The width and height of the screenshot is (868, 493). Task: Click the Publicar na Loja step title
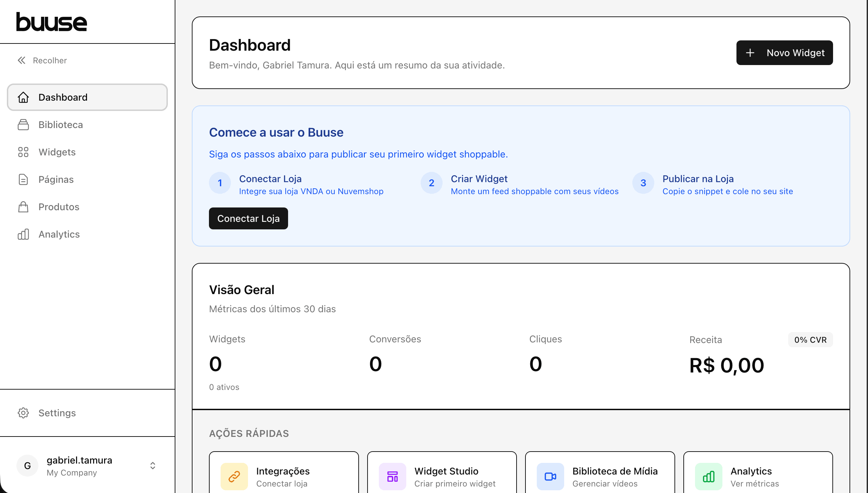click(x=698, y=179)
